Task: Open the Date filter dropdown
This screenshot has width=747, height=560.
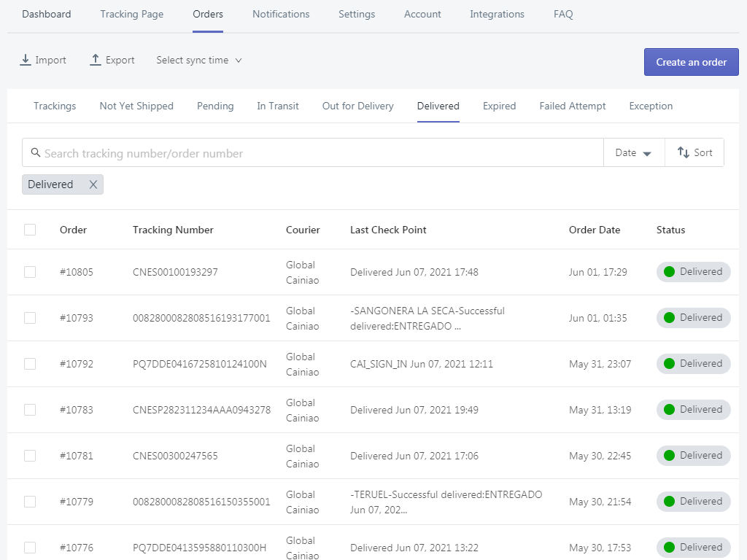Action: (633, 153)
